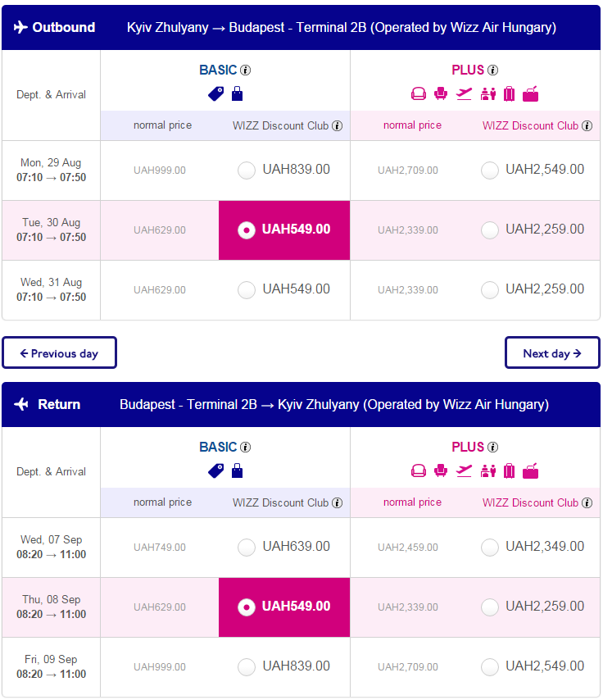Screen dimensions: 603x700
Task: Click the selected Thu 08 Sep UAH549.00 fare cell
Action: pos(284,607)
